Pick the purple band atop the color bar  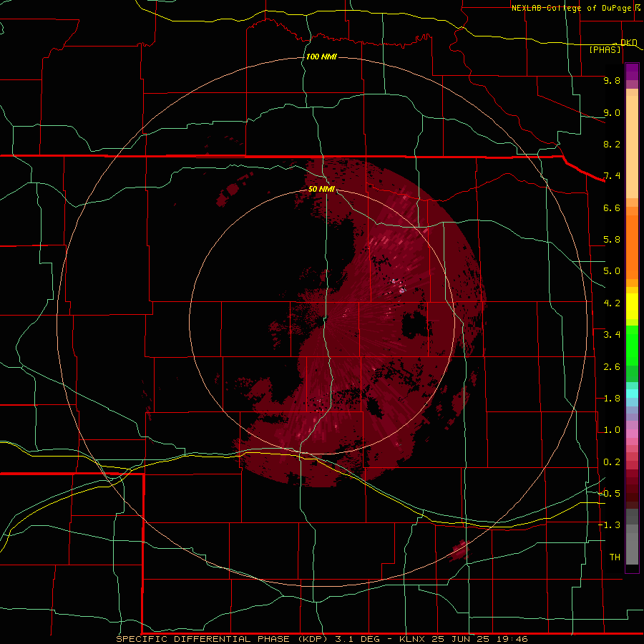pyautogui.click(x=632, y=72)
